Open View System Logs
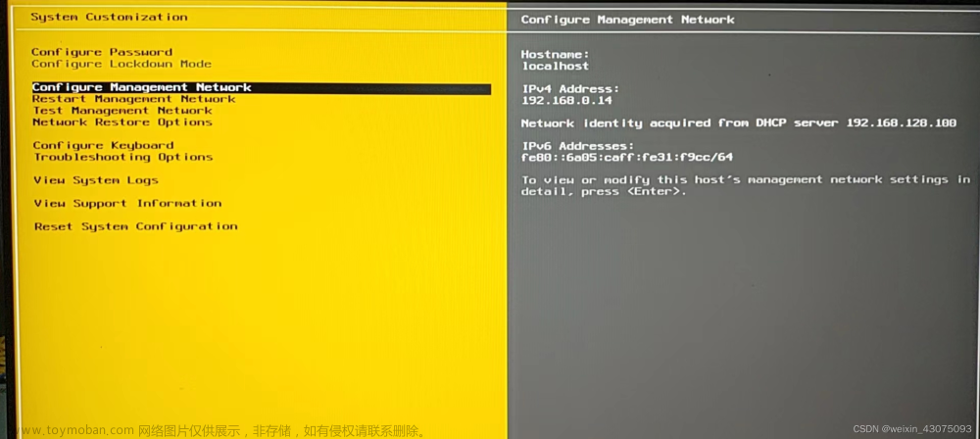The image size is (980, 439). tap(96, 180)
